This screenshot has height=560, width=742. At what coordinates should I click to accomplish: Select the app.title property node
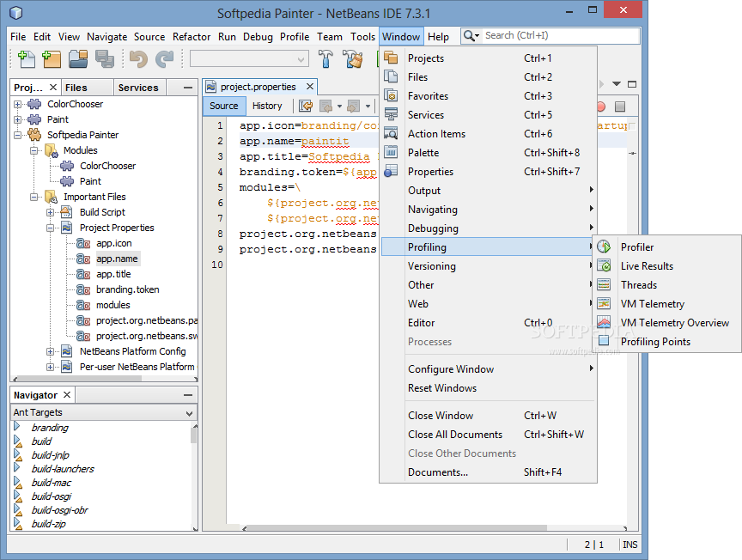coord(113,274)
